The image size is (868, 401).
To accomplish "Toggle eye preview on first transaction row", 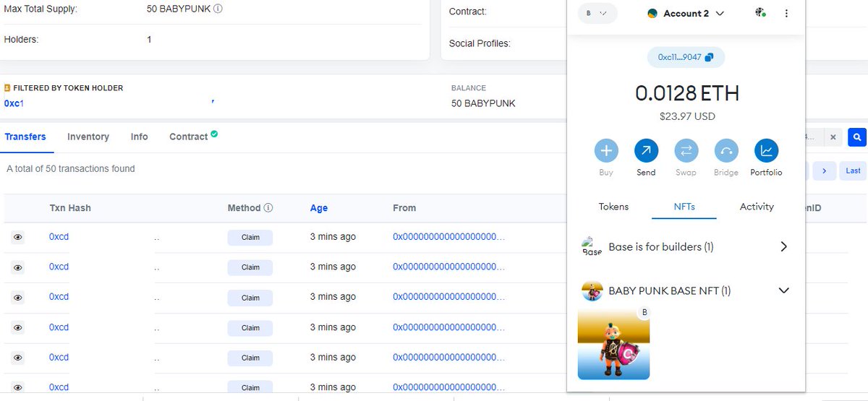I will (x=18, y=237).
